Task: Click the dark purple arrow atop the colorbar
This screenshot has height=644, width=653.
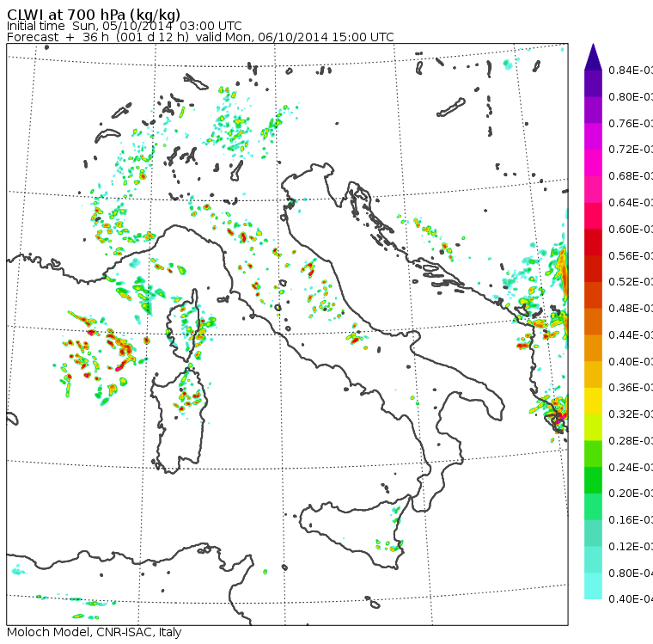Action: (x=593, y=57)
